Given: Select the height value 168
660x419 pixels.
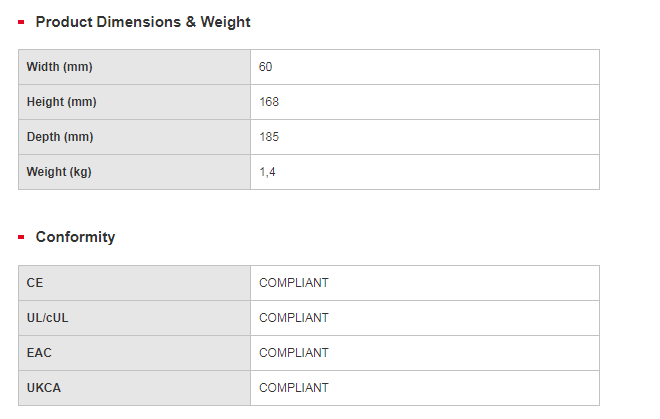Looking at the screenshot, I should (x=269, y=102).
